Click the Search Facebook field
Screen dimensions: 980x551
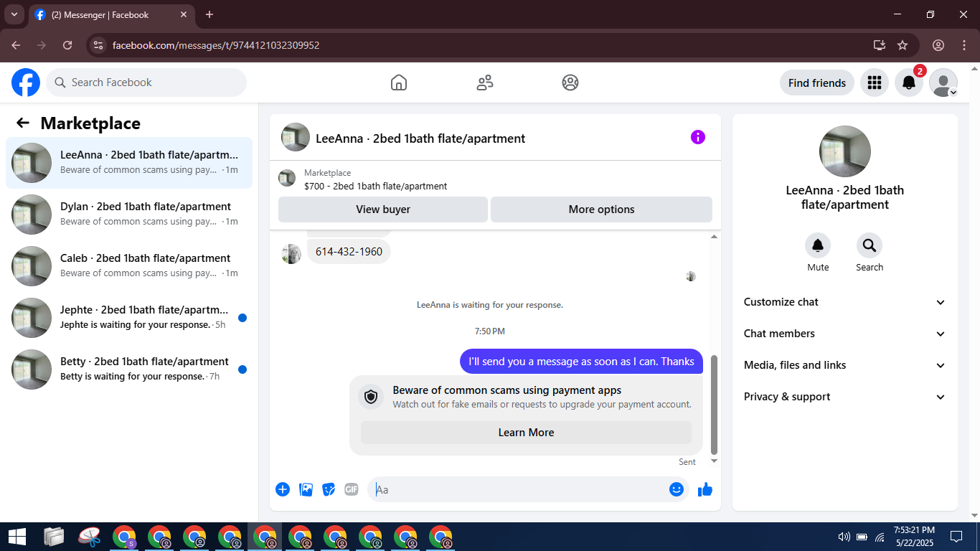coord(146,83)
